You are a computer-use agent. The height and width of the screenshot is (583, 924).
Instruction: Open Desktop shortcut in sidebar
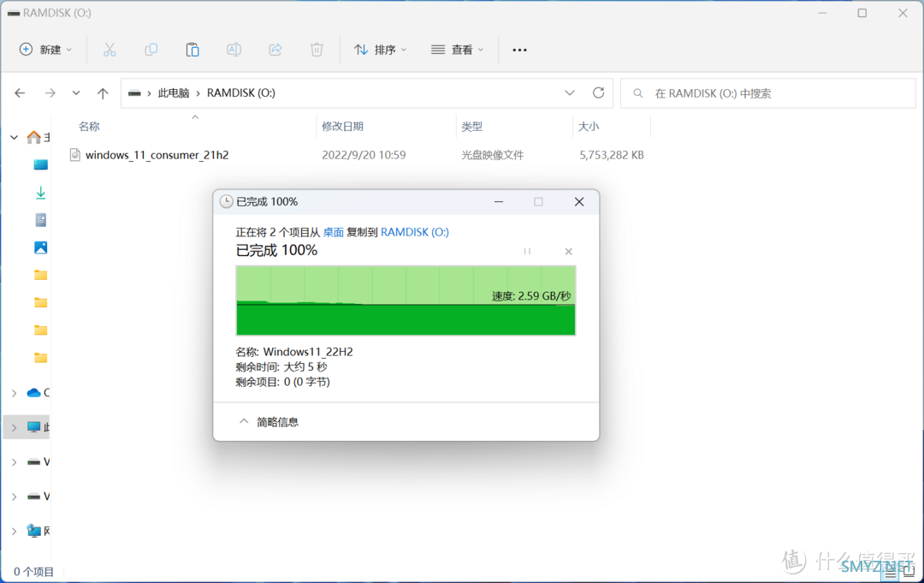click(x=41, y=164)
